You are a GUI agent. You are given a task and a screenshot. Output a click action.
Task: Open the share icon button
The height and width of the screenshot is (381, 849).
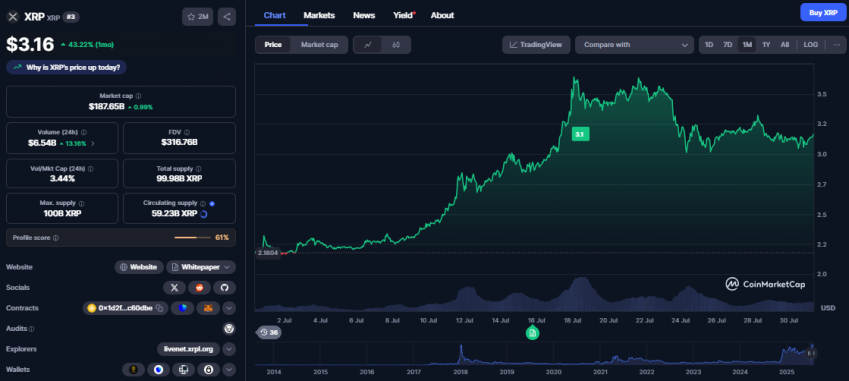pos(227,17)
